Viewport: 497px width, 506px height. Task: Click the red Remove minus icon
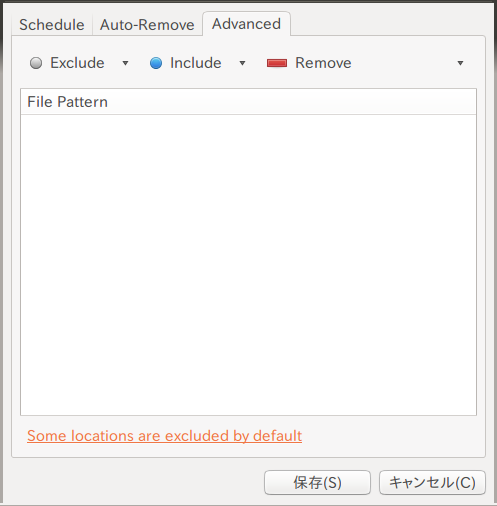277,63
